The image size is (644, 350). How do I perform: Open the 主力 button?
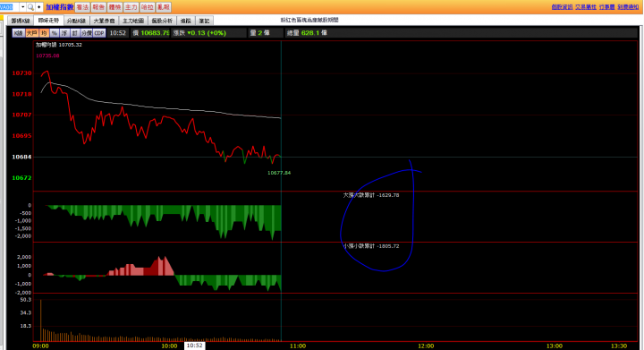point(131,7)
